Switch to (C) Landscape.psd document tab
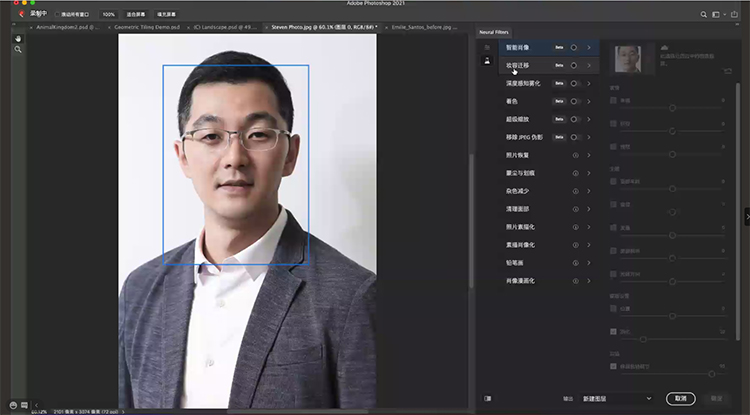The image size is (750, 415). click(x=225, y=27)
